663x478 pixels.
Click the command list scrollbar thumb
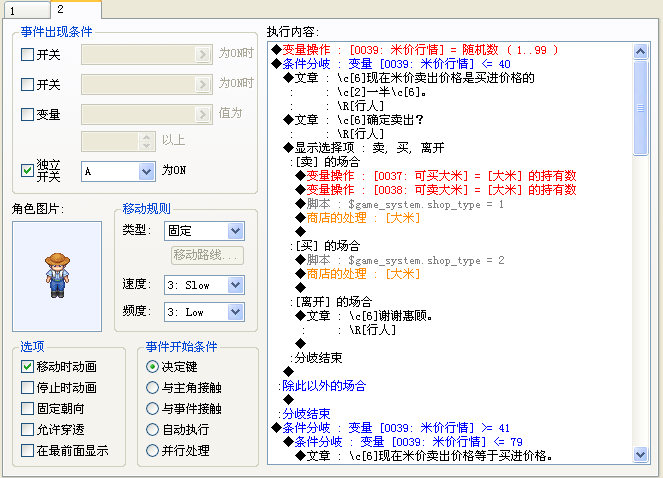pos(641,108)
